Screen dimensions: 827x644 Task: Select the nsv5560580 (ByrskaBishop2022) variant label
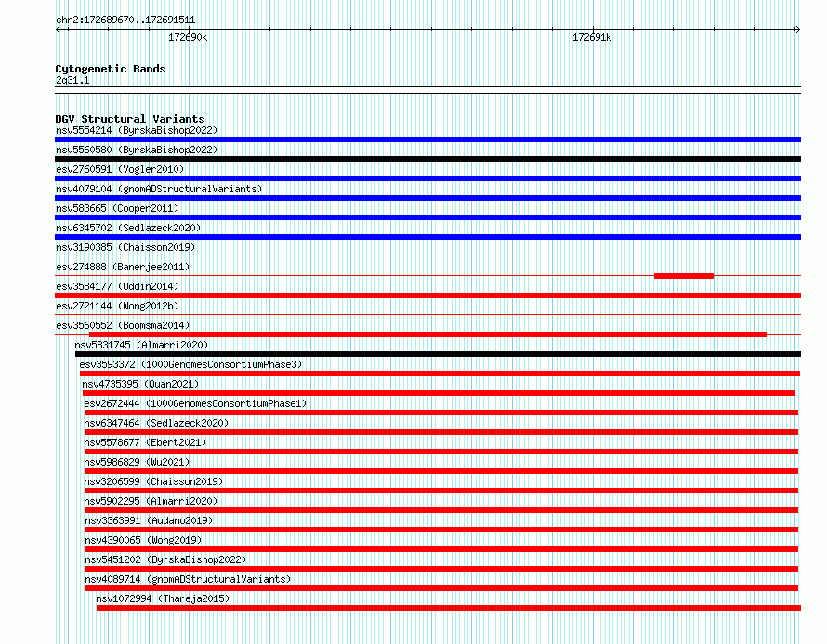pos(137,150)
